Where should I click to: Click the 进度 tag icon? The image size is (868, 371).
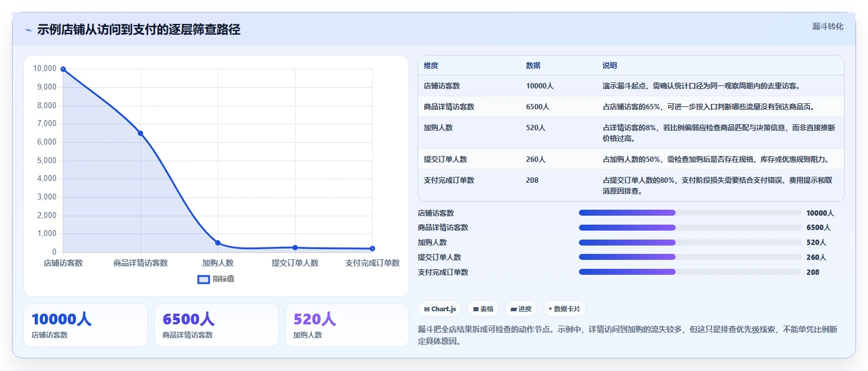(x=514, y=309)
